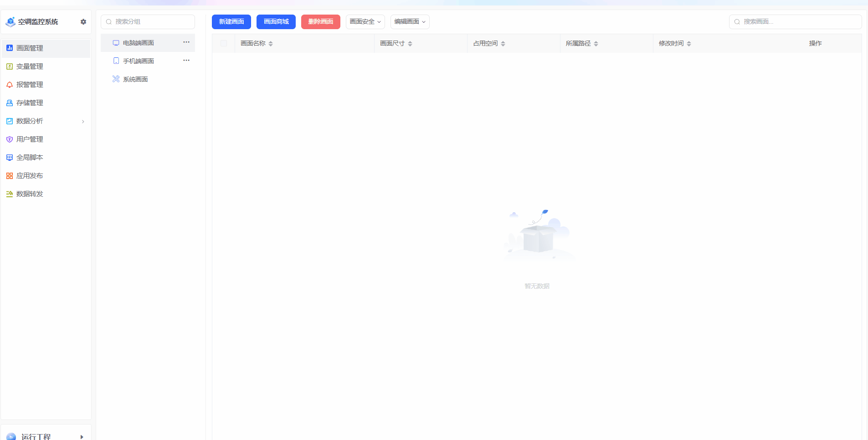The image size is (868, 440).
Task: Open the more options for 手机端画面
Action: [186, 61]
